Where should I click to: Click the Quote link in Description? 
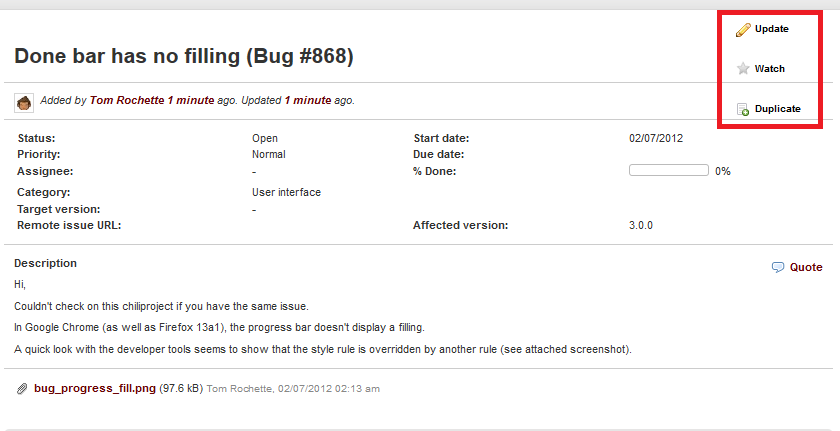click(x=806, y=267)
